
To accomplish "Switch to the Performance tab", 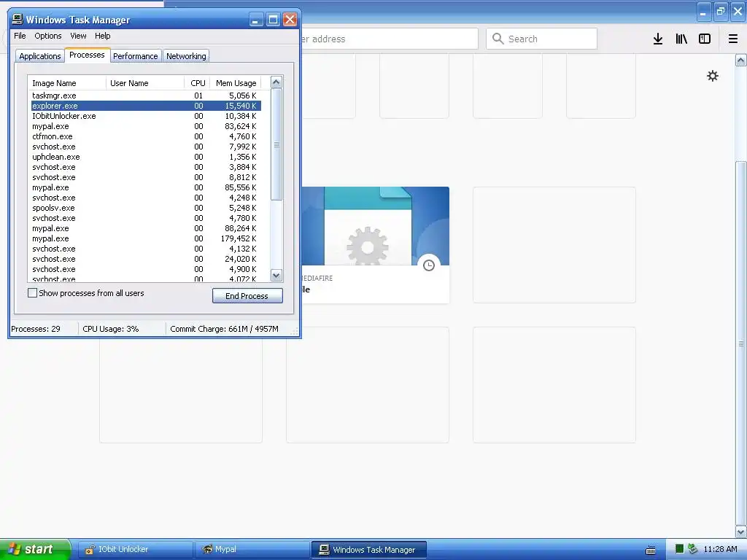I will (135, 55).
